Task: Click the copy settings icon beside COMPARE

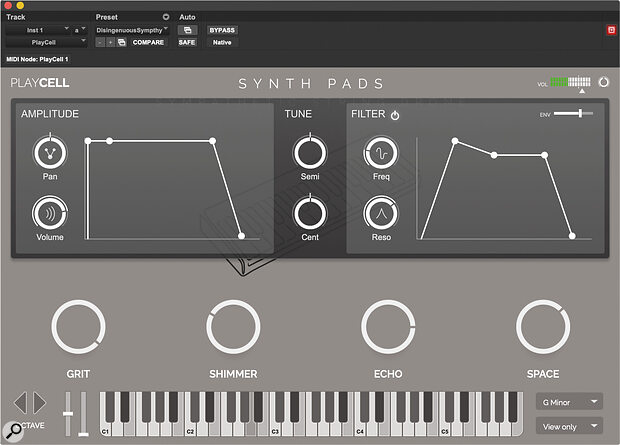Action: tap(122, 42)
